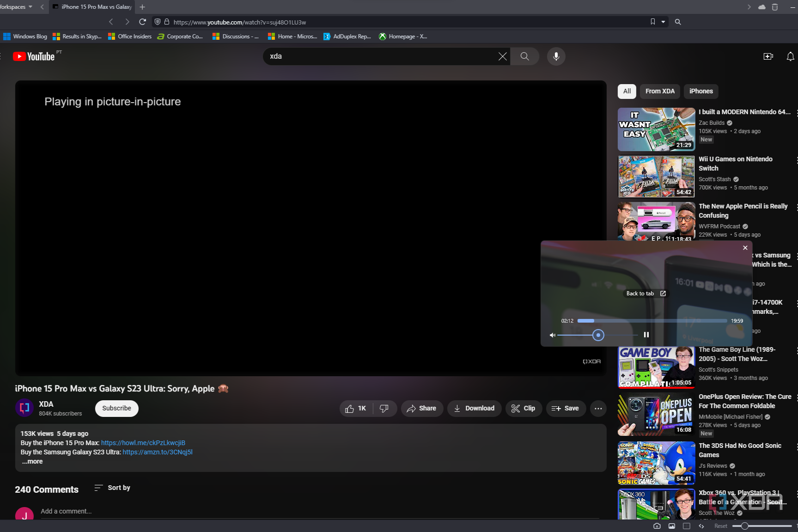Open the AdDuplex Rep... bookmark
Image resolution: width=798 pixels, height=532 pixels.
click(x=347, y=37)
